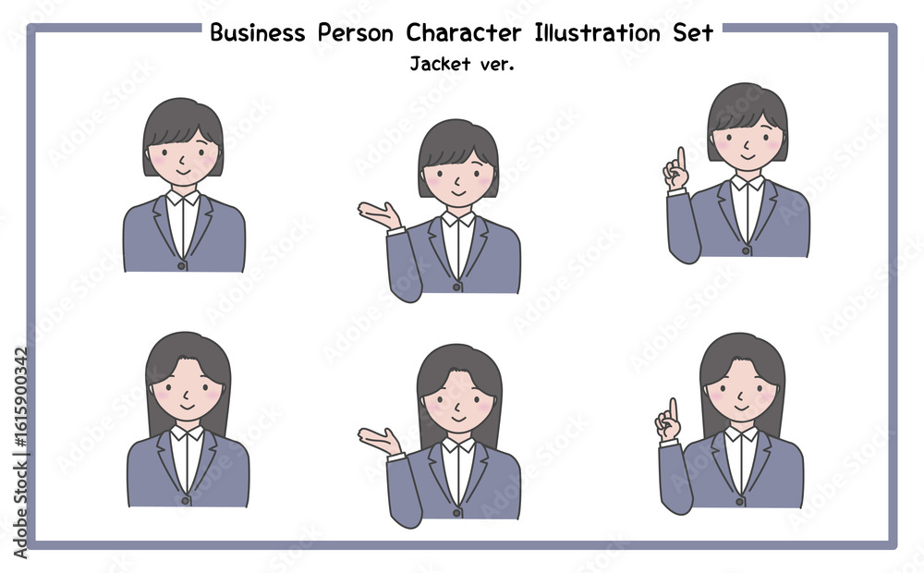Click the short-haired woman with no gesture
The width and height of the screenshot is (924, 573).
coord(184,185)
